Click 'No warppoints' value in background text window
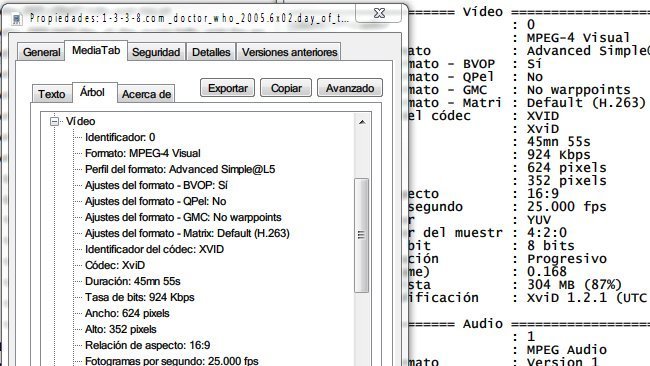 click(579, 90)
